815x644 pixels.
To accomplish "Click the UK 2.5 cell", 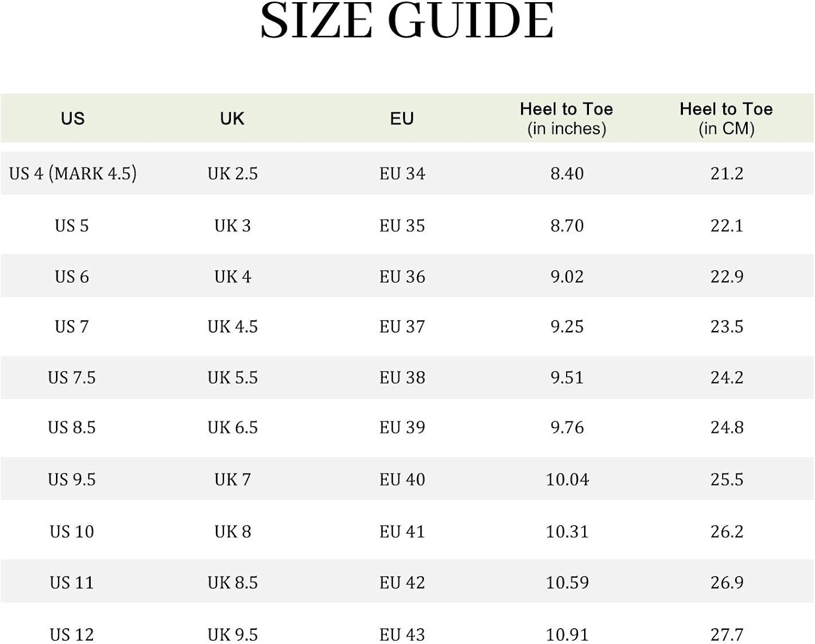I will [233, 173].
